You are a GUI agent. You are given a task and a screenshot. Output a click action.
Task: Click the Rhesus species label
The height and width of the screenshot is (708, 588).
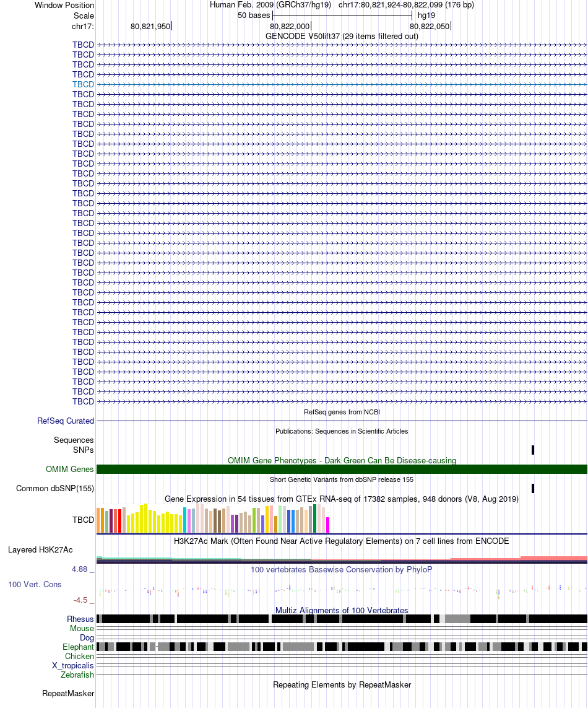tap(80, 619)
